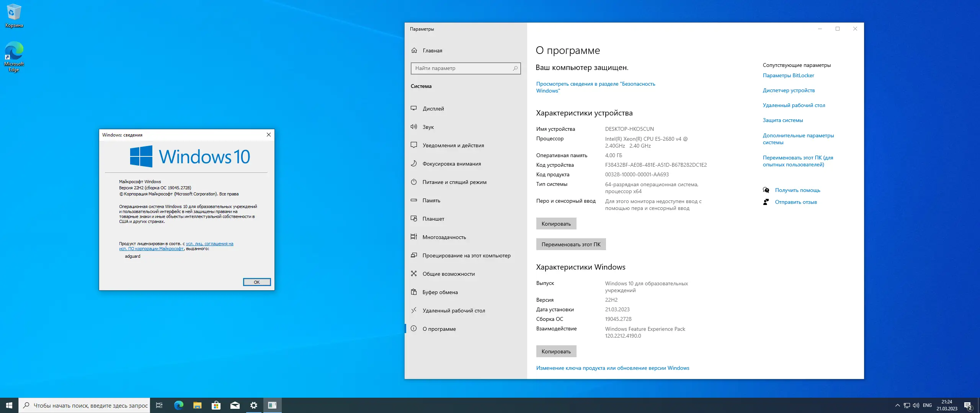Viewport: 980px width, 413px height.
Task: Open Питание и спящий режим settings
Action: point(454,182)
